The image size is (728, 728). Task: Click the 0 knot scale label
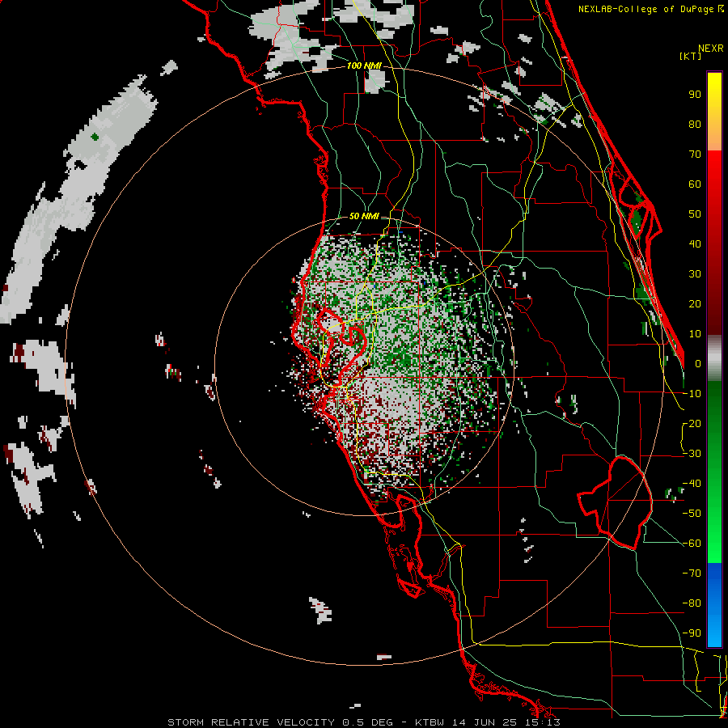698,364
